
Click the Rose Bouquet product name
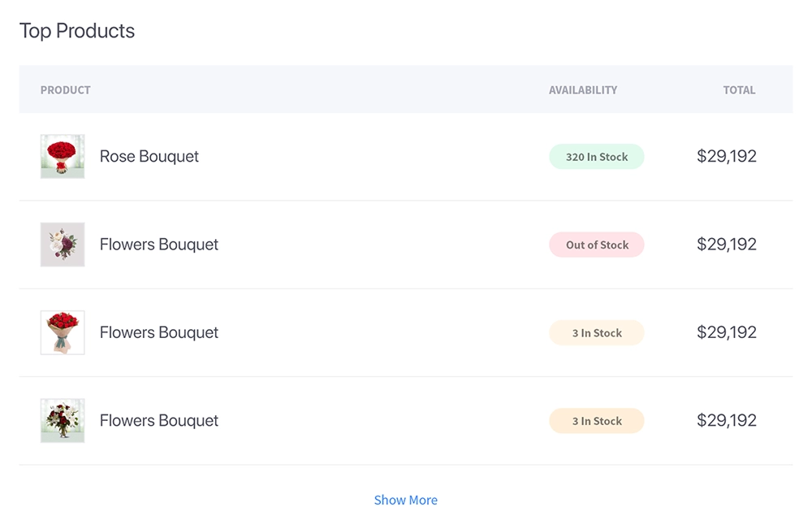point(149,156)
